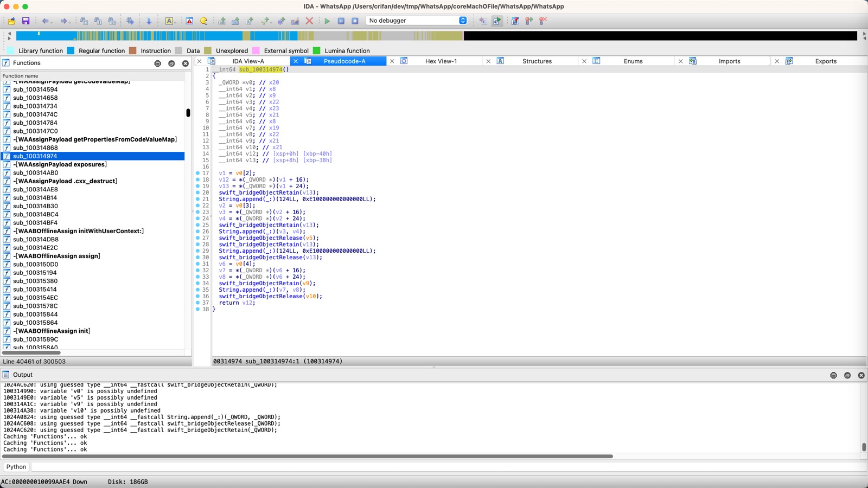Close the Functions panel
Image resolution: width=868 pixels, height=488 pixels.
[186, 63]
